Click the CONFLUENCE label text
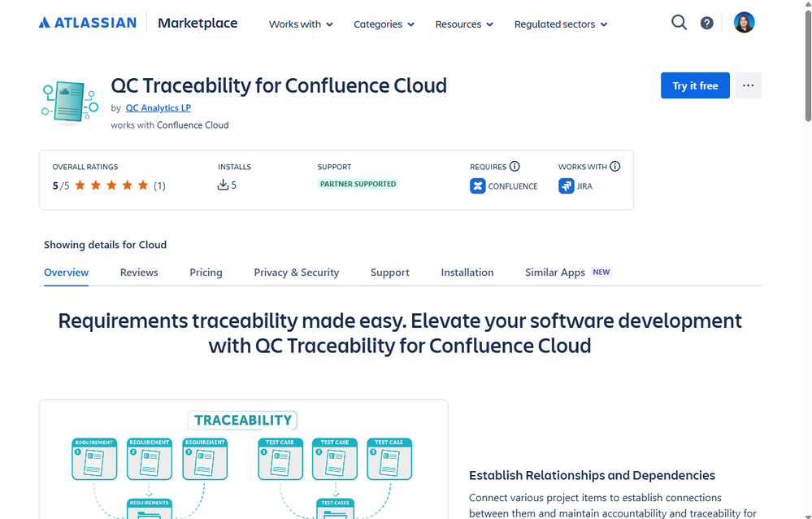This screenshot has width=812, height=519. point(513,186)
